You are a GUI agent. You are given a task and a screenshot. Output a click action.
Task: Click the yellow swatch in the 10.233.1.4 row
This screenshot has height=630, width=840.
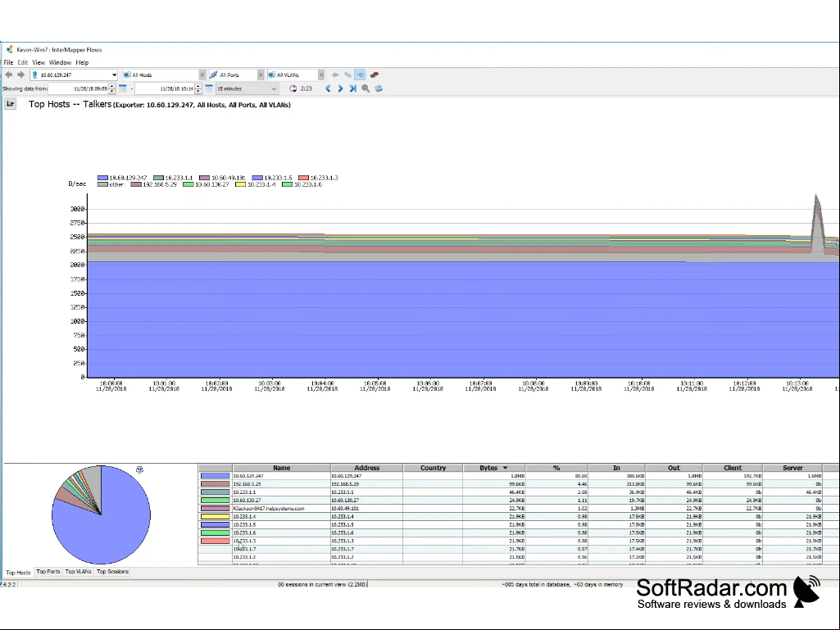coord(215,516)
